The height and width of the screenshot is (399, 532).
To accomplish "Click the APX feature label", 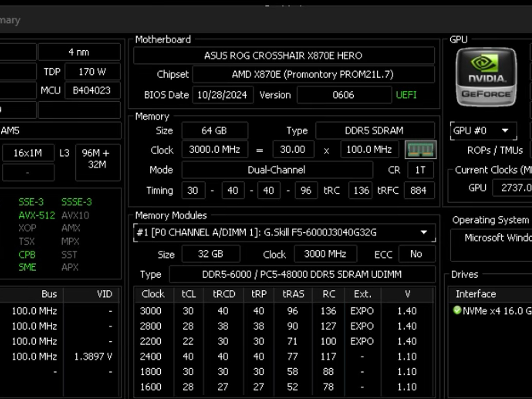I will [70, 267].
